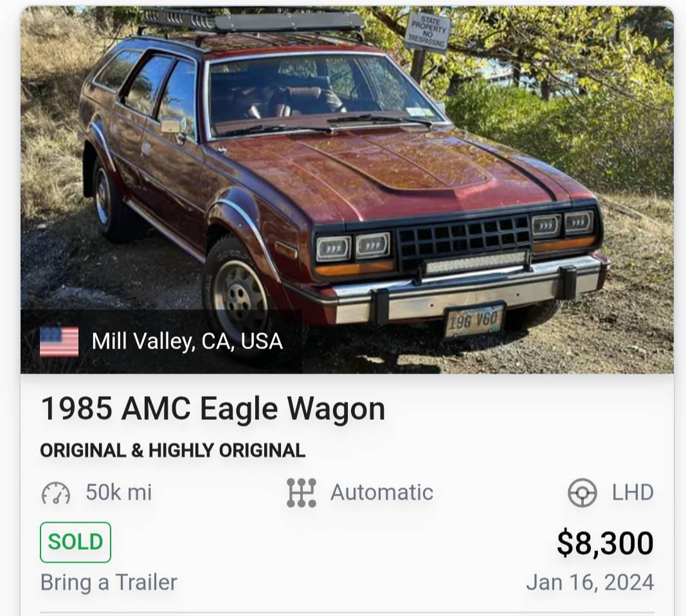Image resolution: width=686 pixels, height=616 pixels.
Task: Click the odometer mileage icon
Action: coord(56,493)
